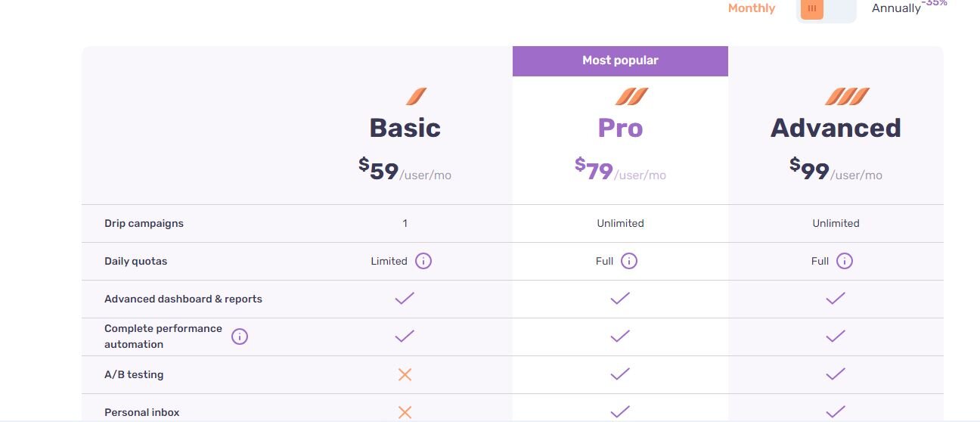Click the double-stripe Pro plan logo

(x=631, y=96)
